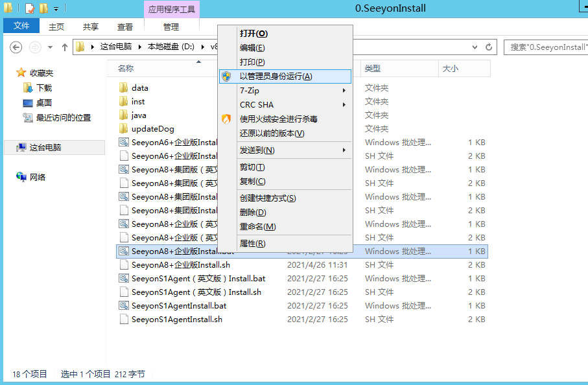The height and width of the screenshot is (385, 588).
Task: Choose 复制(C) in the context menu
Action: [x=285, y=181]
